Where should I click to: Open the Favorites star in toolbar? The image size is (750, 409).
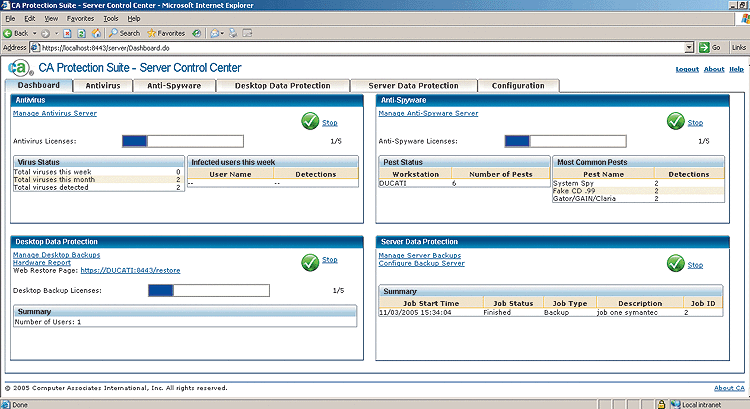(x=166, y=33)
